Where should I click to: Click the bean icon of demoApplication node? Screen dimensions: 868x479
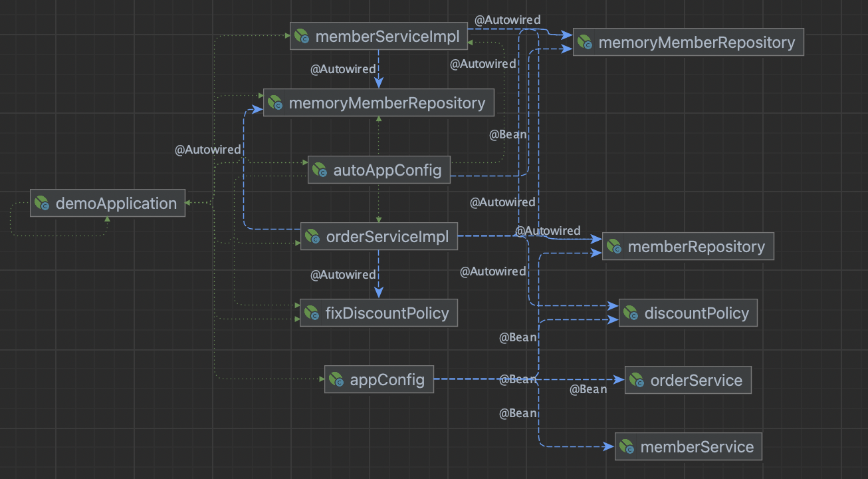(43, 203)
